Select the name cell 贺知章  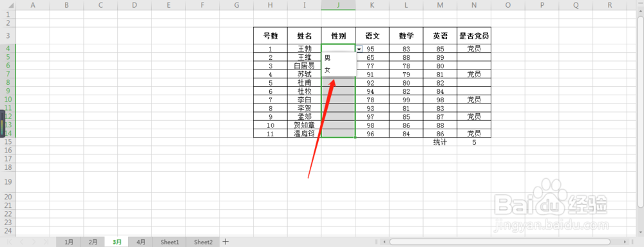pyautogui.click(x=305, y=125)
